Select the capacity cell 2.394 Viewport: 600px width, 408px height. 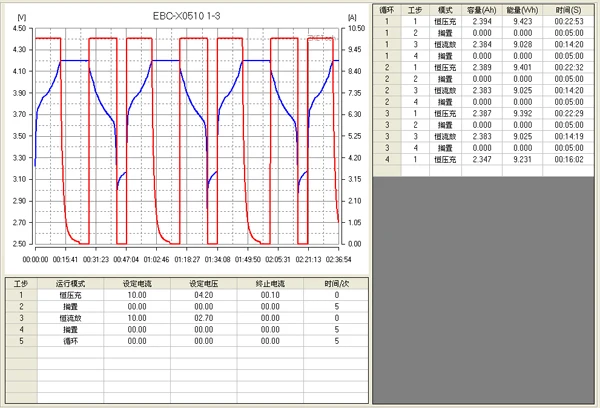[x=482, y=21]
